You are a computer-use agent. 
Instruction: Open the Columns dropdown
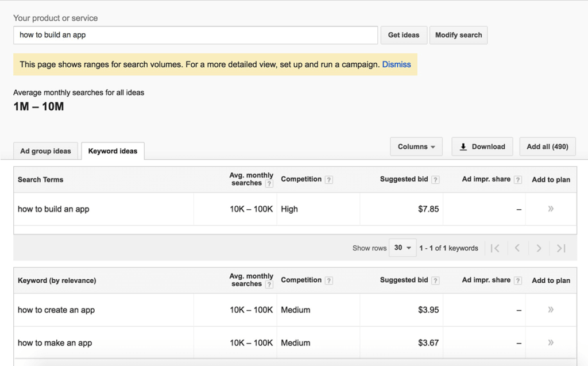[416, 147]
